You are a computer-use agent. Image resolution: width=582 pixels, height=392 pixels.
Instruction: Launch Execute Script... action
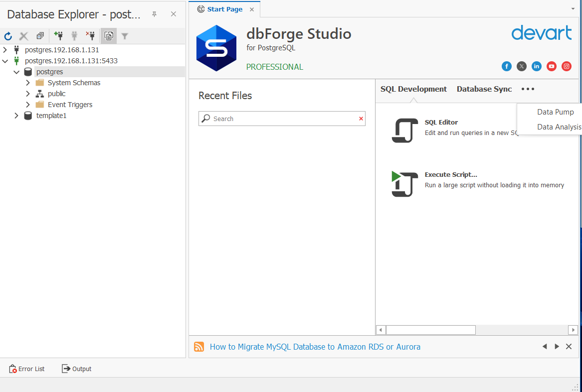pyautogui.click(x=451, y=175)
